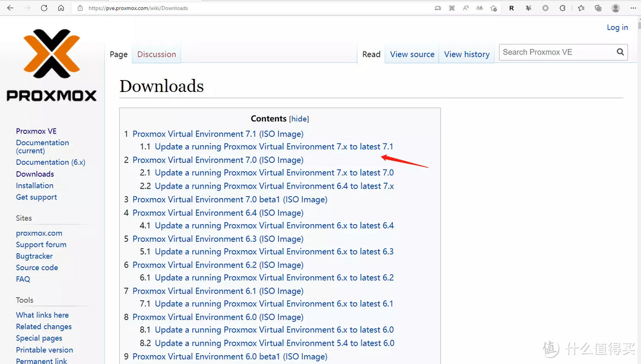The height and width of the screenshot is (364, 641).
Task: Open entry 8.2 Update 5.4 to latest 6.0
Action: [274, 344]
